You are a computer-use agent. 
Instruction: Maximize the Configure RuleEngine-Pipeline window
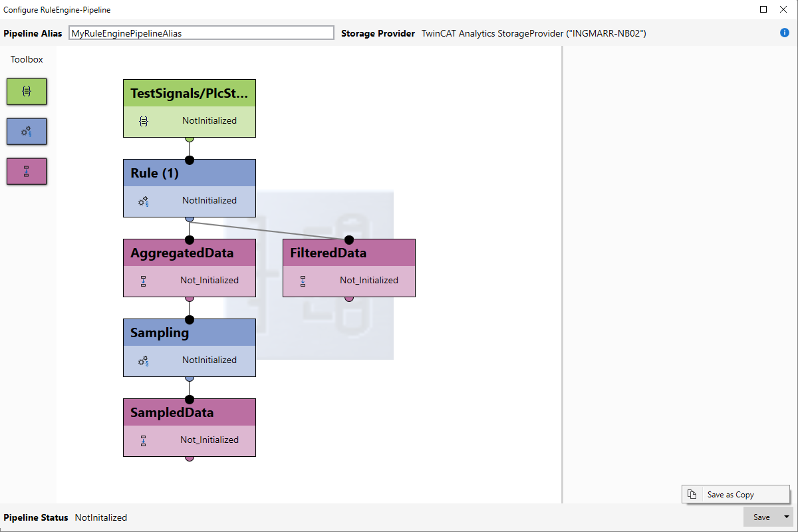point(763,9)
